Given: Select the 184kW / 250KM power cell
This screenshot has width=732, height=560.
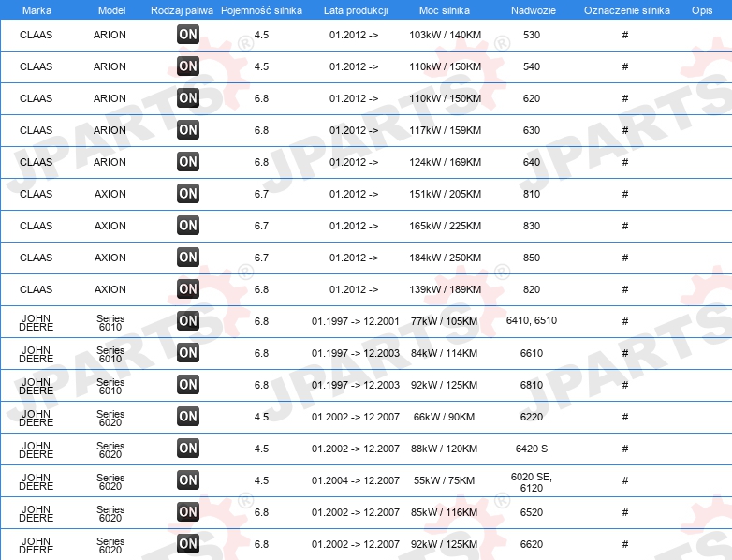Looking at the screenshot, I should (445, 258).
